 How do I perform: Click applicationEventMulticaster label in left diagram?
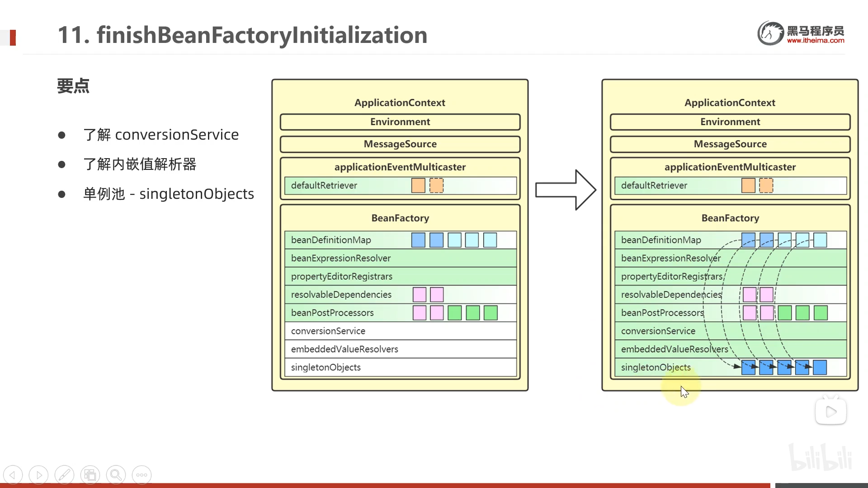pyautogui.click(x=400, y=167)
